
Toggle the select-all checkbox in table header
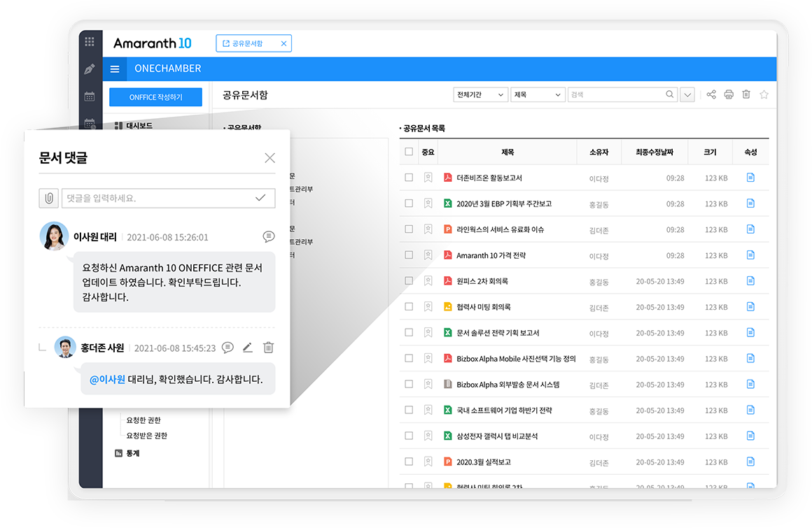(409, 152)
